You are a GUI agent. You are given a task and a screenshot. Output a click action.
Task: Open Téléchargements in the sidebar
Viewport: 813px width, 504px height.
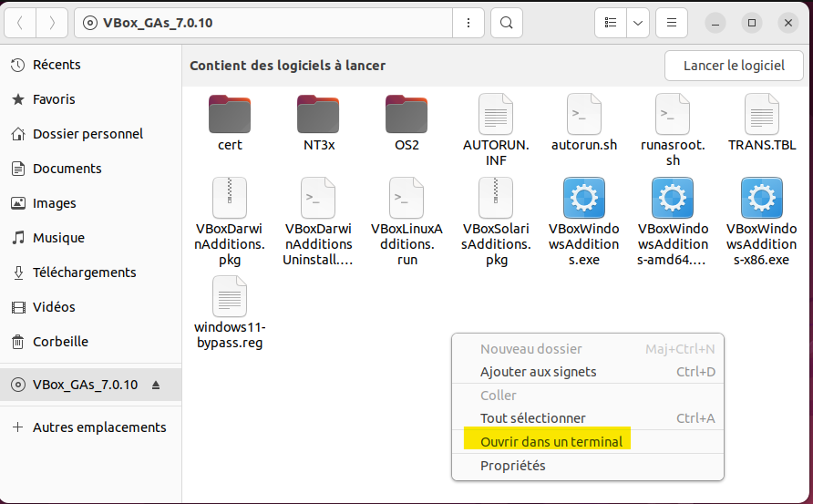84,273
